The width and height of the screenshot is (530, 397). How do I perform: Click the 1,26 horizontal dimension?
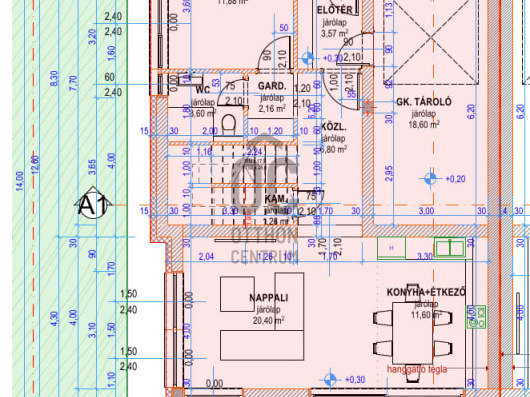pyautogui.click(x=265, y=257)
